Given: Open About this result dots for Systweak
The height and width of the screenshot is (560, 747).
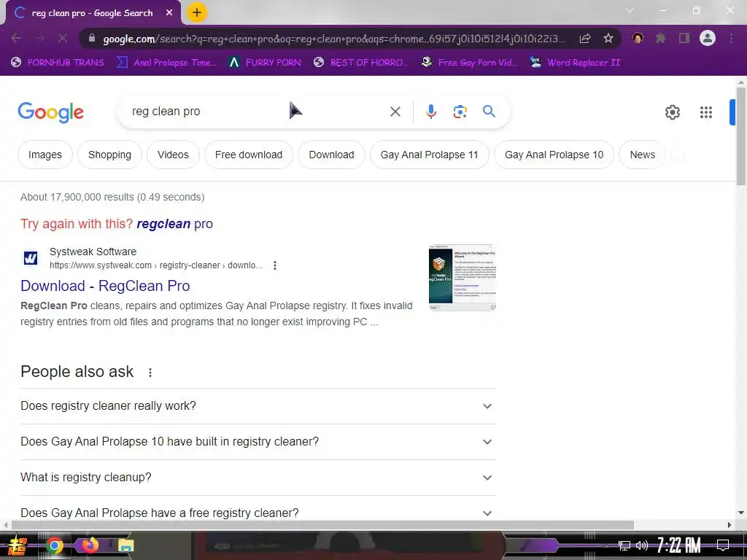Looking at the screenshot, I should click(275, 265).
